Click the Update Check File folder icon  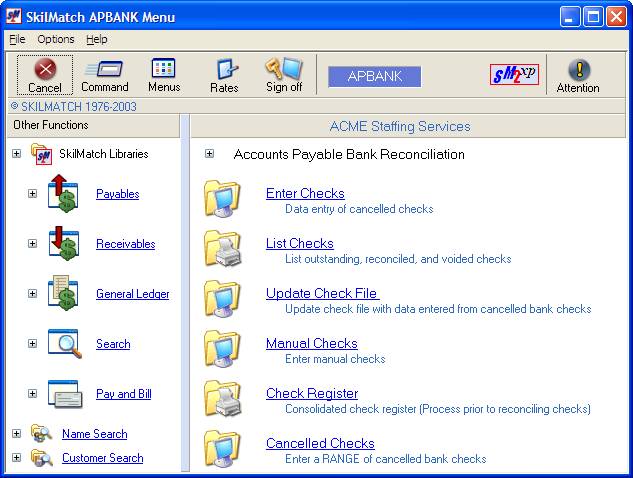pos(222,299)
